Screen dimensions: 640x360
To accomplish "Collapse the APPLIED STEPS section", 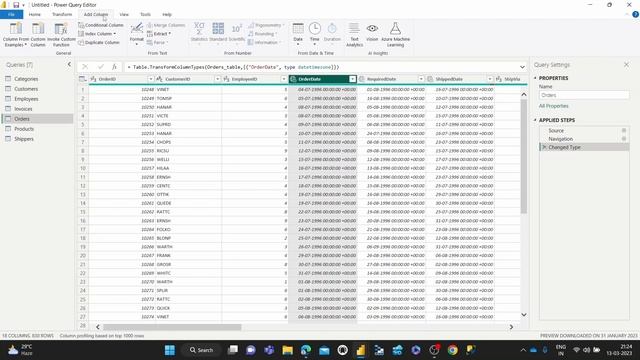I will coord(535,120).
